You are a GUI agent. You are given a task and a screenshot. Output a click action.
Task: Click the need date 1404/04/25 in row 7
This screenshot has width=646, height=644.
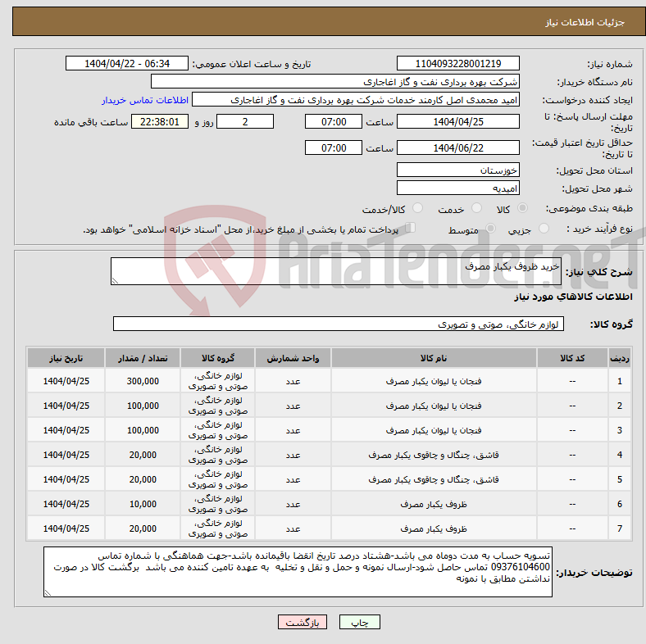pyautogui.click(x=66, y=528)
